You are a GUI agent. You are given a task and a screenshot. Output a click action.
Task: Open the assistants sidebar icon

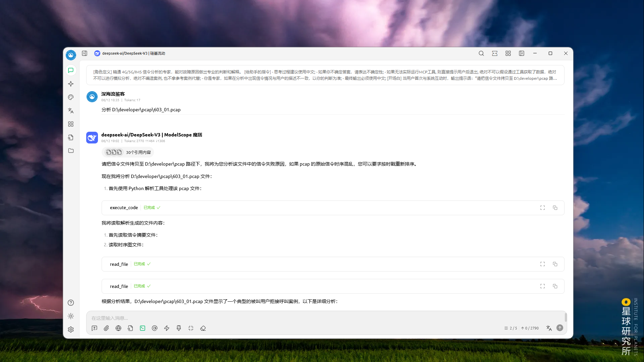(71, 70)
